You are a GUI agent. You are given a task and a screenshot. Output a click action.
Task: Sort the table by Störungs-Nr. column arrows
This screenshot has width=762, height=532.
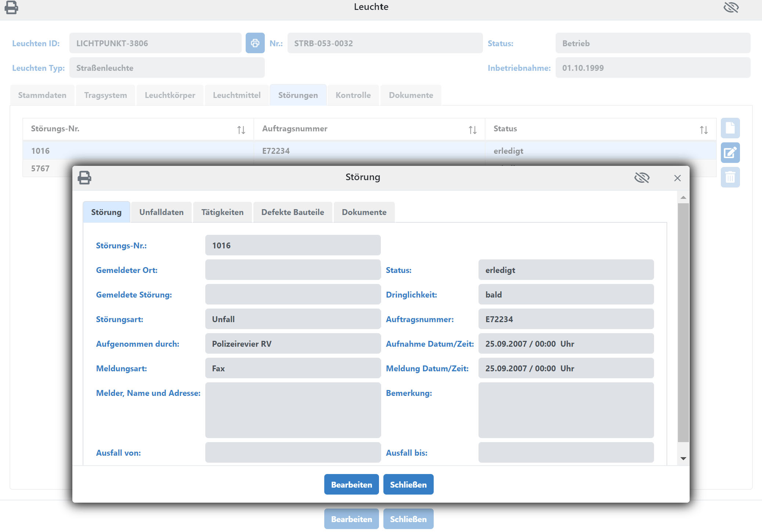coord(241,130)
